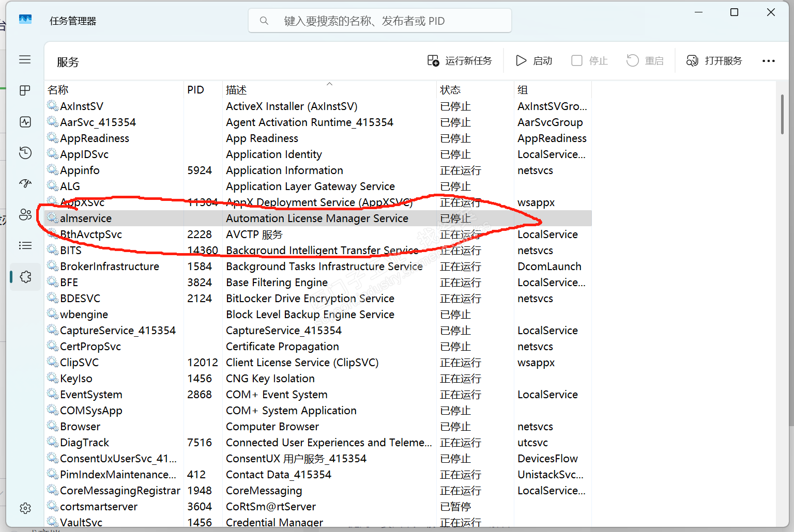Screen dimensions: 794x532
Task: Select the AppIDSvc service name
Action: pyautogui.click(x=84, y=154)
